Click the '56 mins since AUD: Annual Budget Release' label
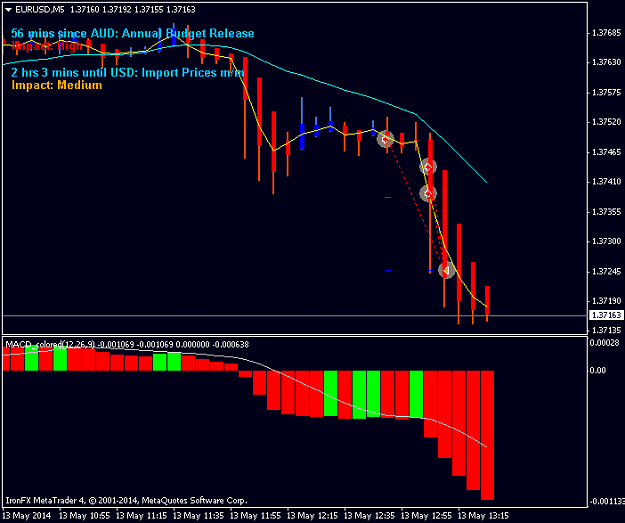This screenshot has height=523, width=625. tap(132, 33)
